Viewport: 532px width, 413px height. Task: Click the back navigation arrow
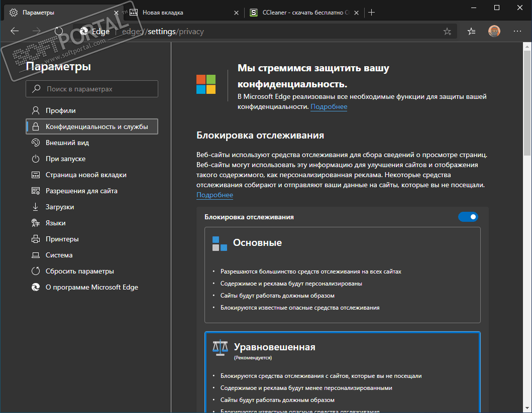[15, 31]
